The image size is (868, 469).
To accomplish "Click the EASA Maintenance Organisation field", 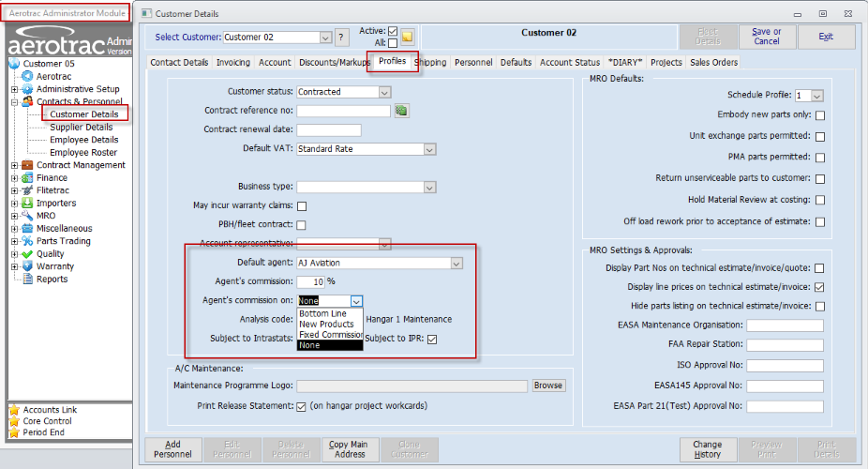I will (x=785, y=325).
